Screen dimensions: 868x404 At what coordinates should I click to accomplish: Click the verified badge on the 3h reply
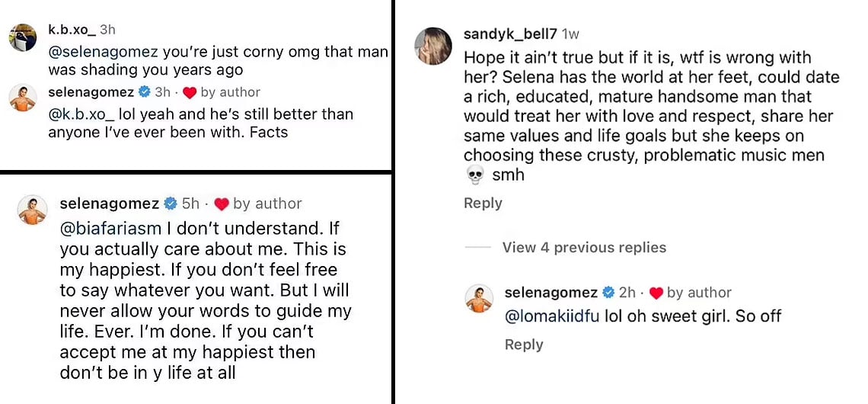(x=143, y=92)
